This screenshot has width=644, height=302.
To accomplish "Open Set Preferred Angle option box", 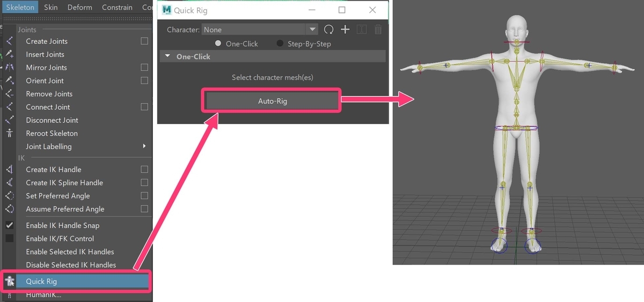I will coord(144,196).
